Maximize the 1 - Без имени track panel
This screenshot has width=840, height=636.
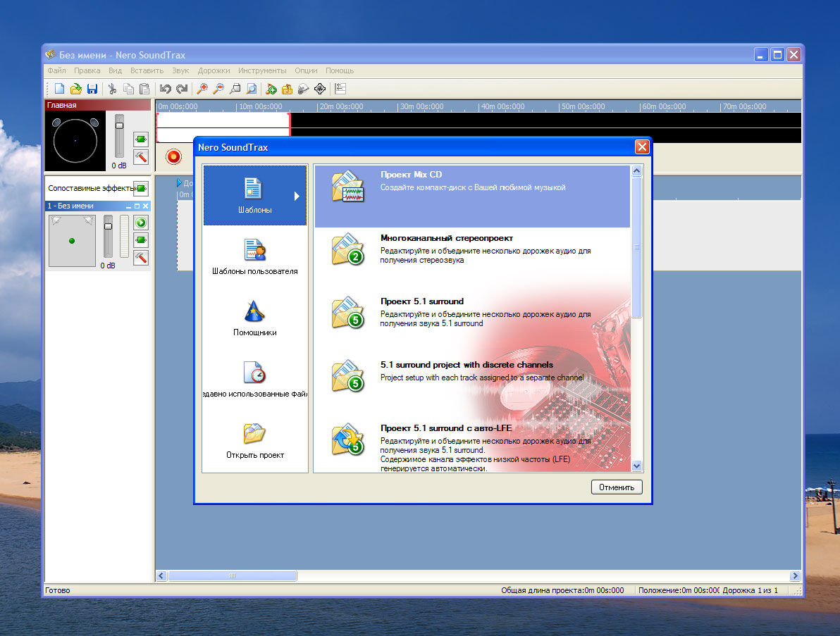click(137, 206)
